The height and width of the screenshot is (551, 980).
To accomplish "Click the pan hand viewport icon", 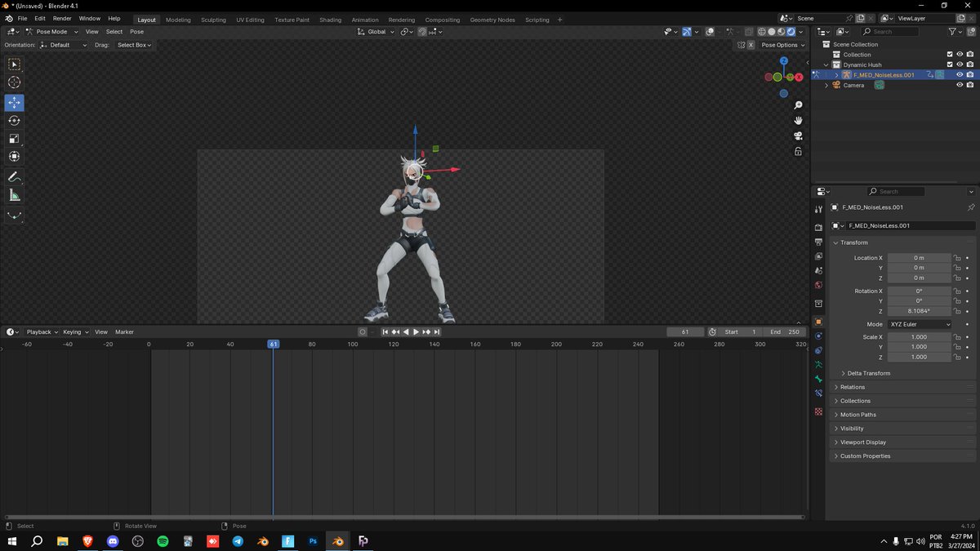I will pos(798,121).
